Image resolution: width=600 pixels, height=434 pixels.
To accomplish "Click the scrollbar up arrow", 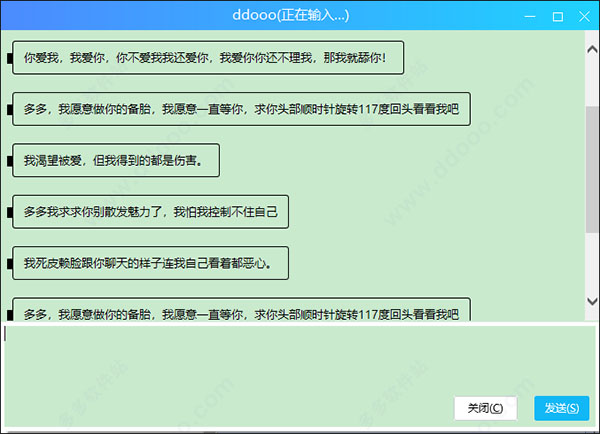I will point(592,49).
